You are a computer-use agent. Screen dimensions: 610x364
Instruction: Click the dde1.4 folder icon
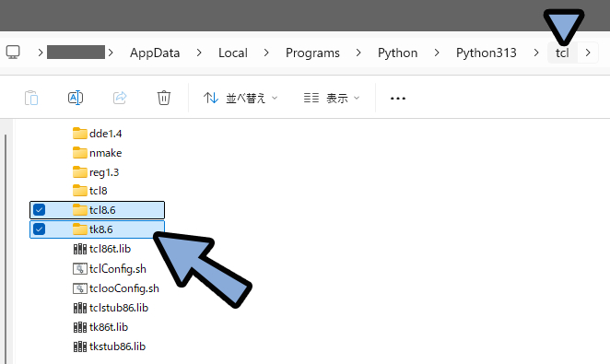(80, 133)
